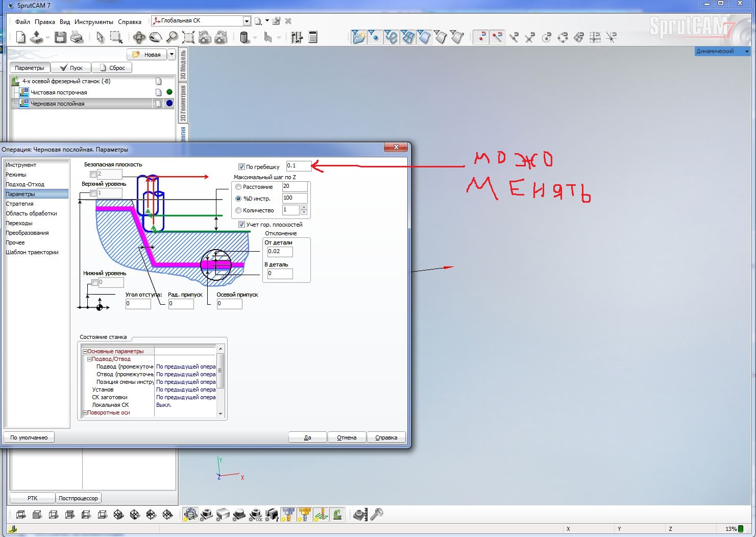Click the cylinder workpiece icon

click(244, 37)
